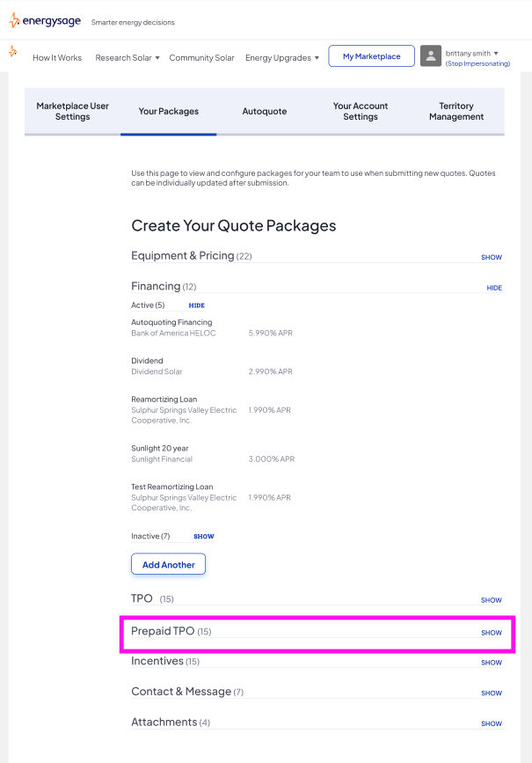Collapse the Active financing list
532x763 pixels.
pyautogui.click(x=196, y=304)
